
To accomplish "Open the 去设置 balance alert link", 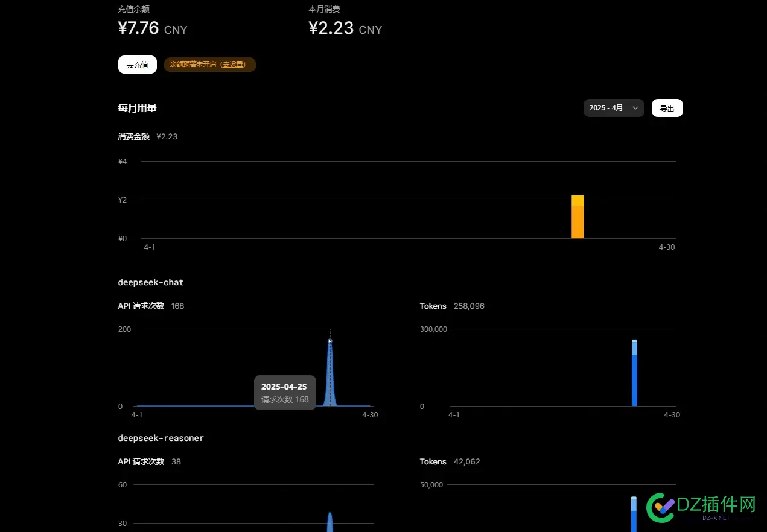I will 233,65.
